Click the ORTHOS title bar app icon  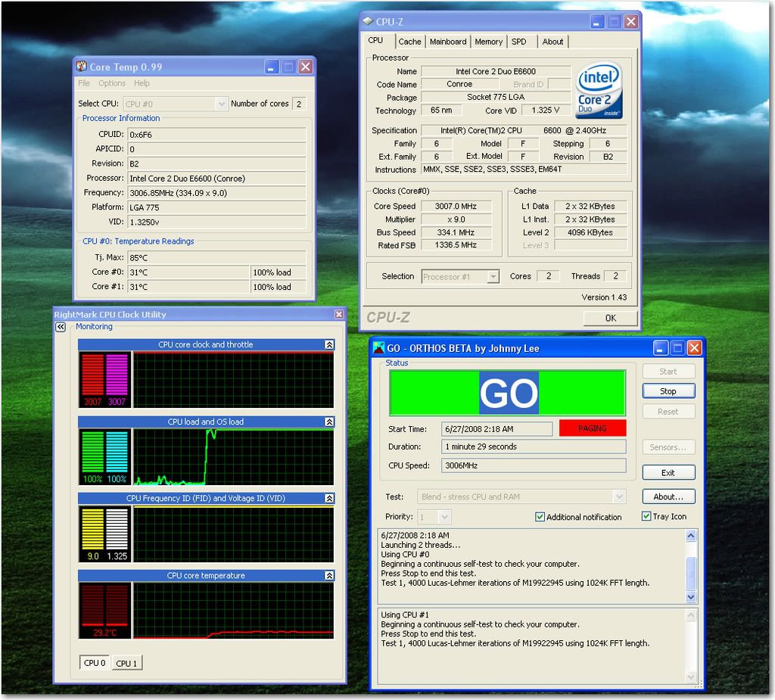click(378, 347)
